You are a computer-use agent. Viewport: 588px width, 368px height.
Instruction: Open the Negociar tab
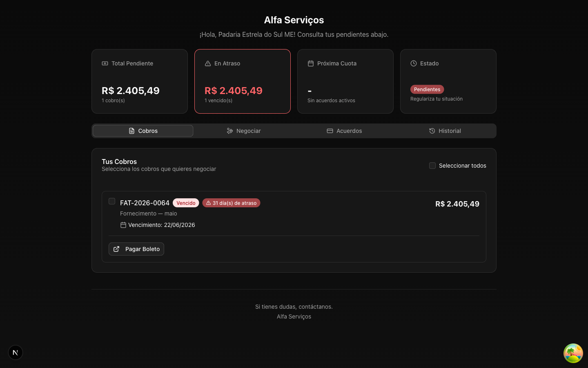(x=244, y=131)
